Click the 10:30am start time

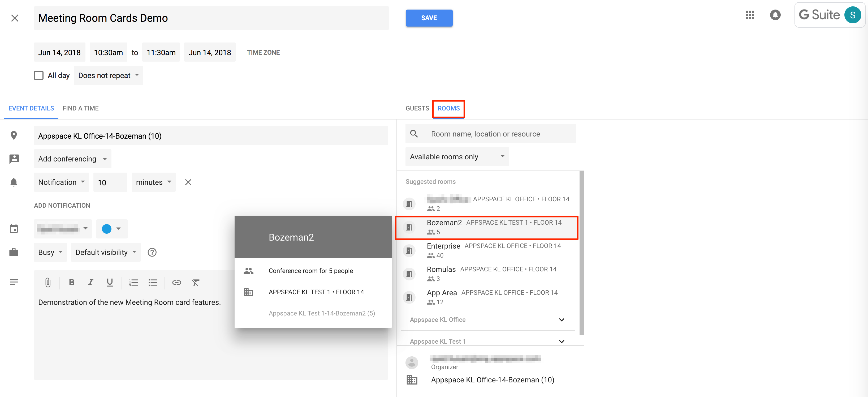(x=108, y=52)
